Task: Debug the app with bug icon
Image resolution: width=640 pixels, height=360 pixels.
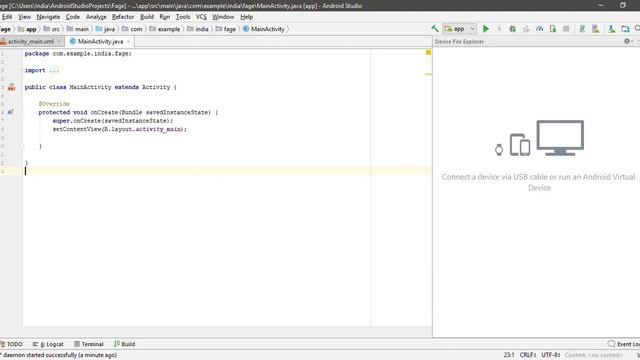Action: 513,29
